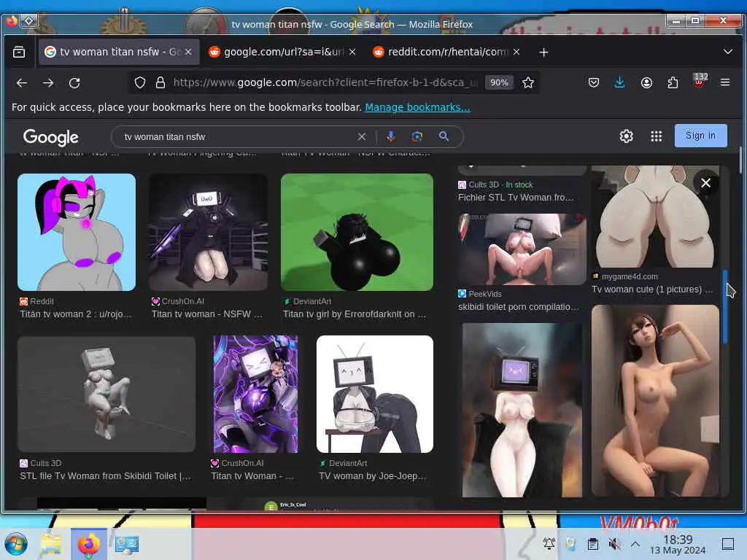The width and height of the screenshot is (747, 560).
Task: Open Google Lens image search
Action: pos(417,136)
